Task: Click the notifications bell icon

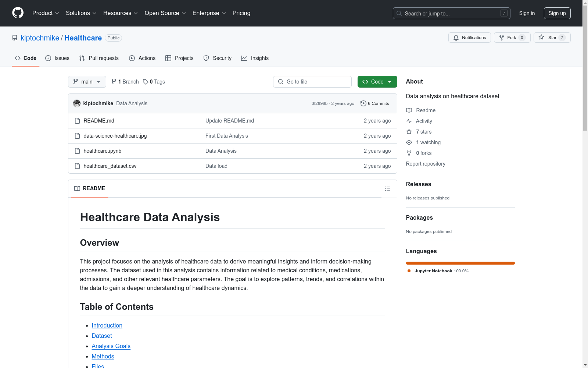Action: point(456,38)
